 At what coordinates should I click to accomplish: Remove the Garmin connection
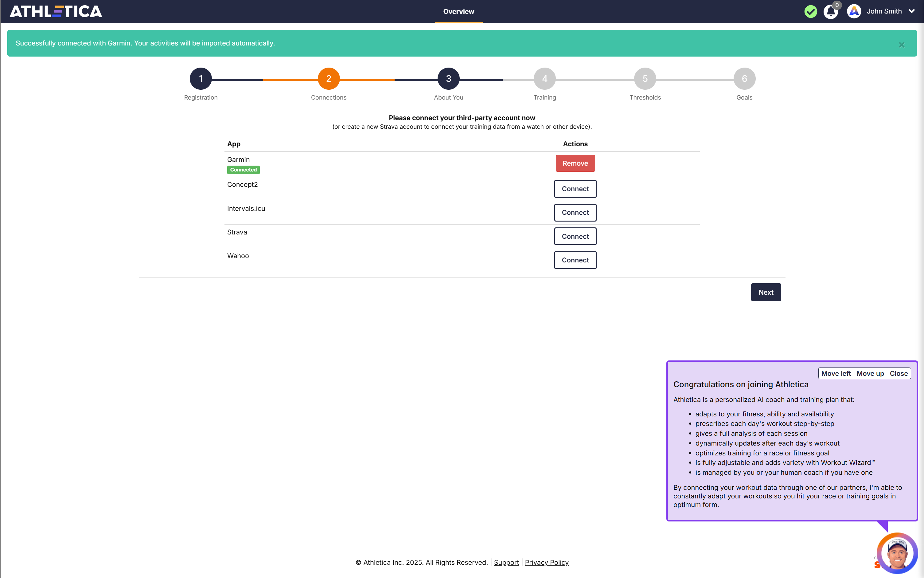tap(575, 163)
